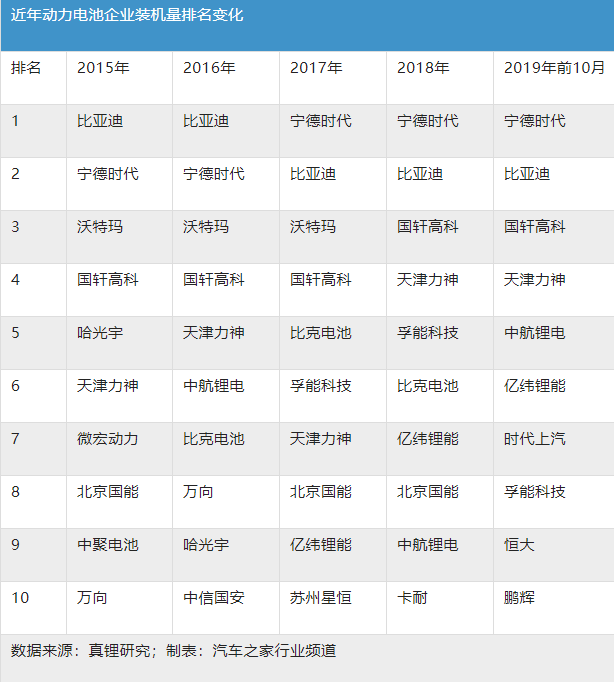Click 比亚迪 in 2015年 column, rank 1
Viewport: 614px width, 682px height.
pos(100,121)
